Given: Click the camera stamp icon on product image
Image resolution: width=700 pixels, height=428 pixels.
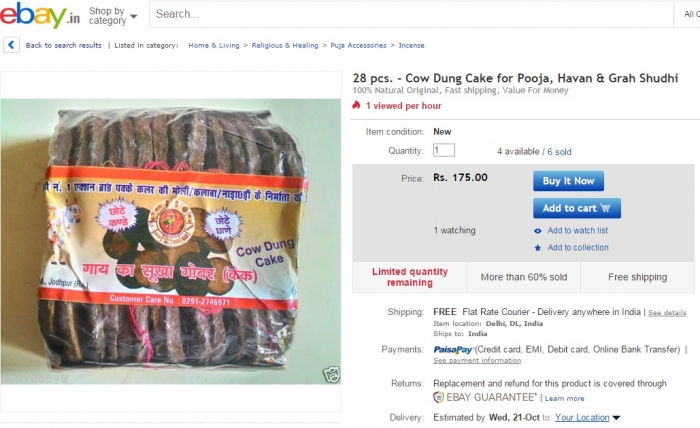Looking at the screenshot, I should pos(331,375).
